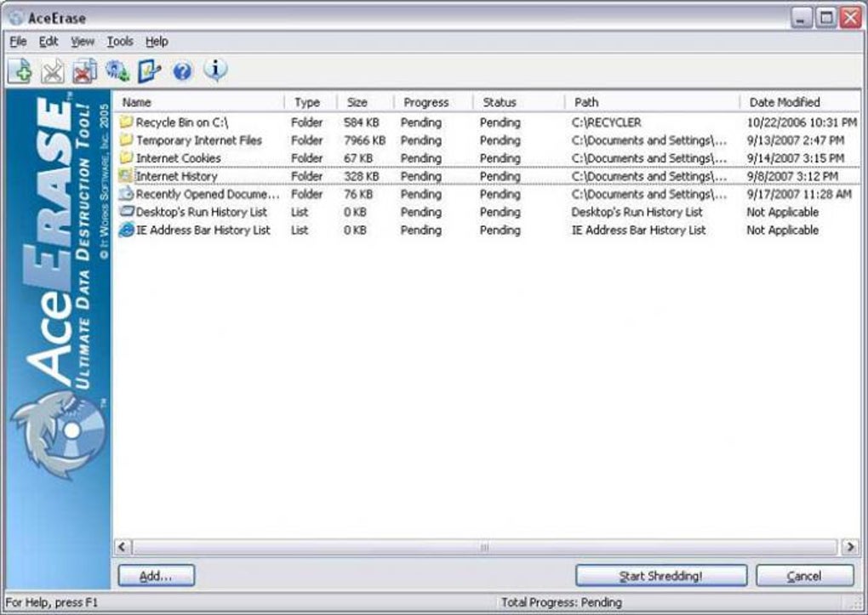Sort by the Progress column header

pos(433,102)
